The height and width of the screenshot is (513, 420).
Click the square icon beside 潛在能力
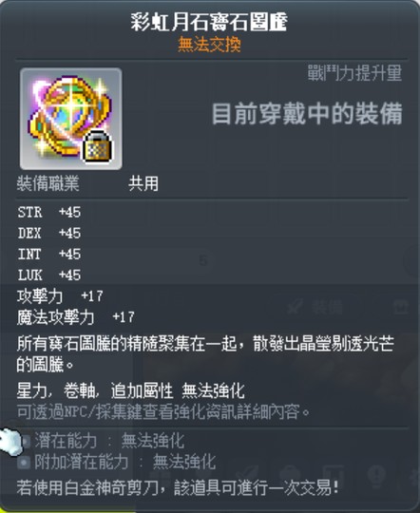[x=26, y=442]
